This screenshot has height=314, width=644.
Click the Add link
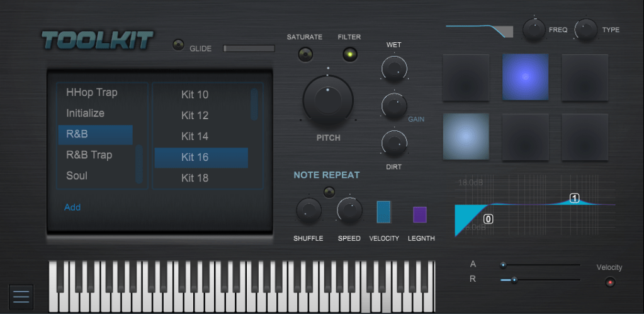[x=72, y=207]
